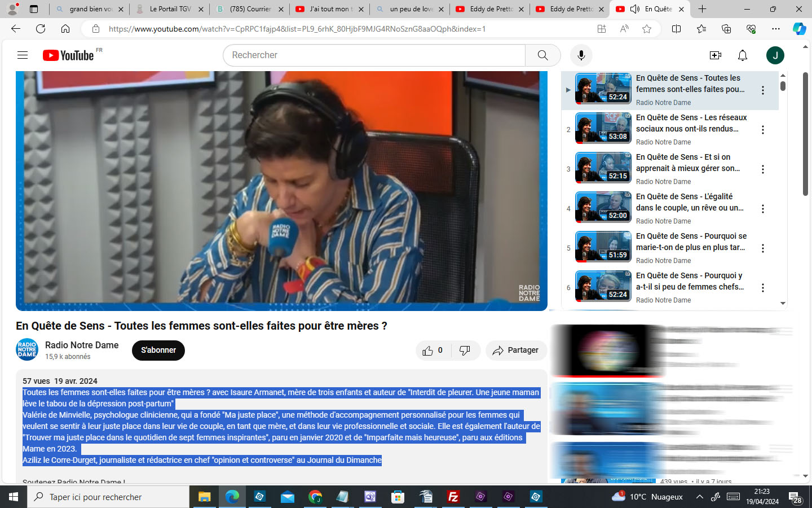Like the video with thumbs up
The width and height of the screenshot is (812, 508).
[433, 351]
